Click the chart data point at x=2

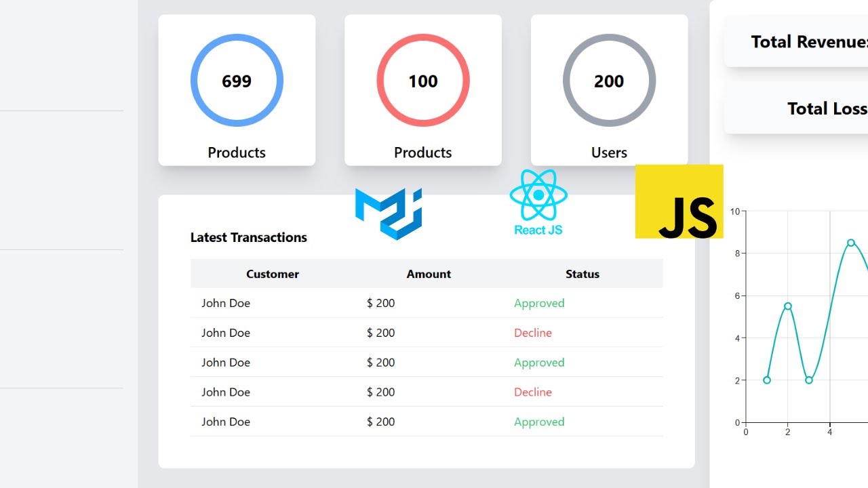[788, 306]
